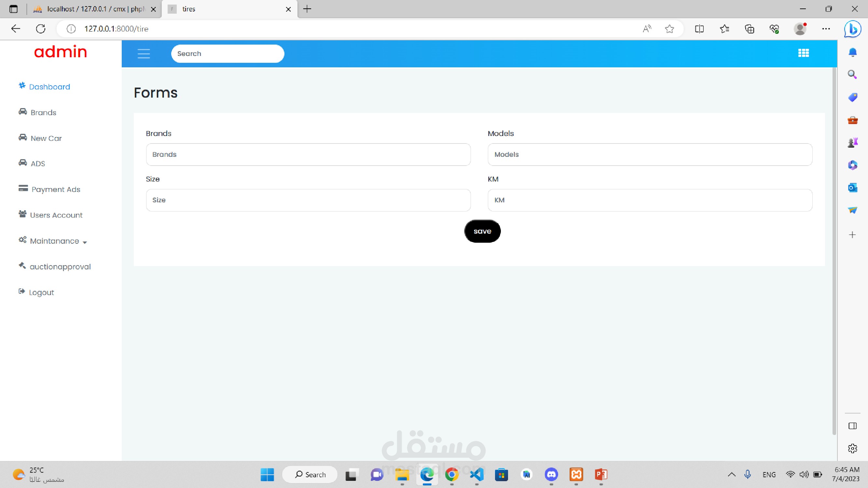Open browser Settings and more menu
The image size is (868, 488).
tap(826, 29)
